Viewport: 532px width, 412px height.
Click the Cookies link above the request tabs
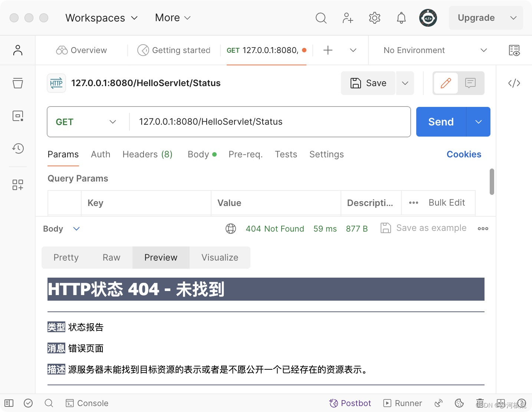(464, 154)
